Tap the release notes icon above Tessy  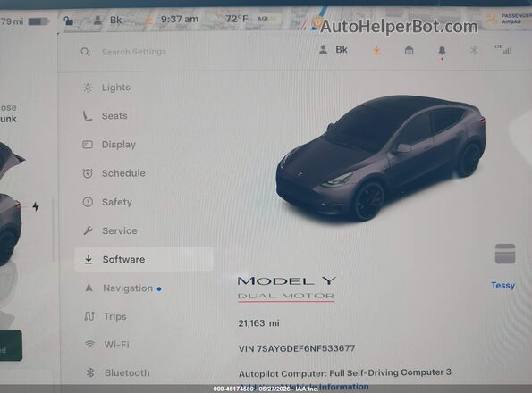pyautogui.click(x=505, y=254)
